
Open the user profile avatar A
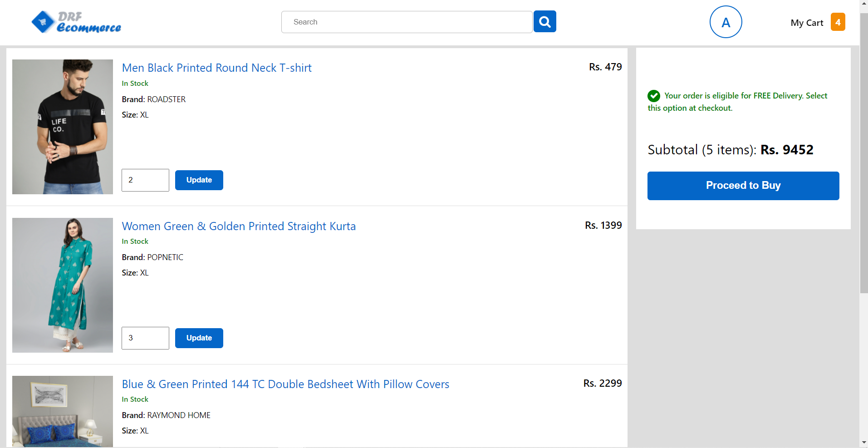[726, 22]
